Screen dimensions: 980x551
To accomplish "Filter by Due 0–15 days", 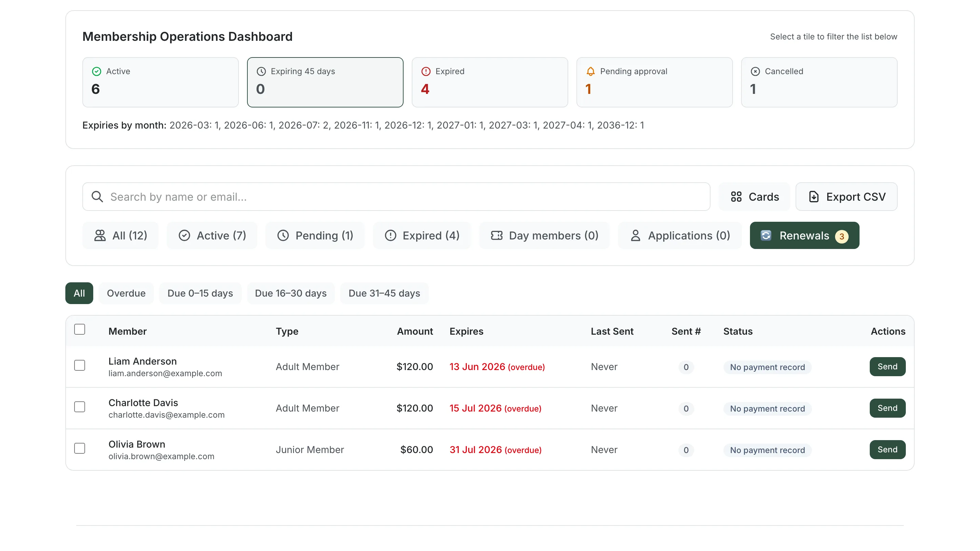I will coord(200,293).
